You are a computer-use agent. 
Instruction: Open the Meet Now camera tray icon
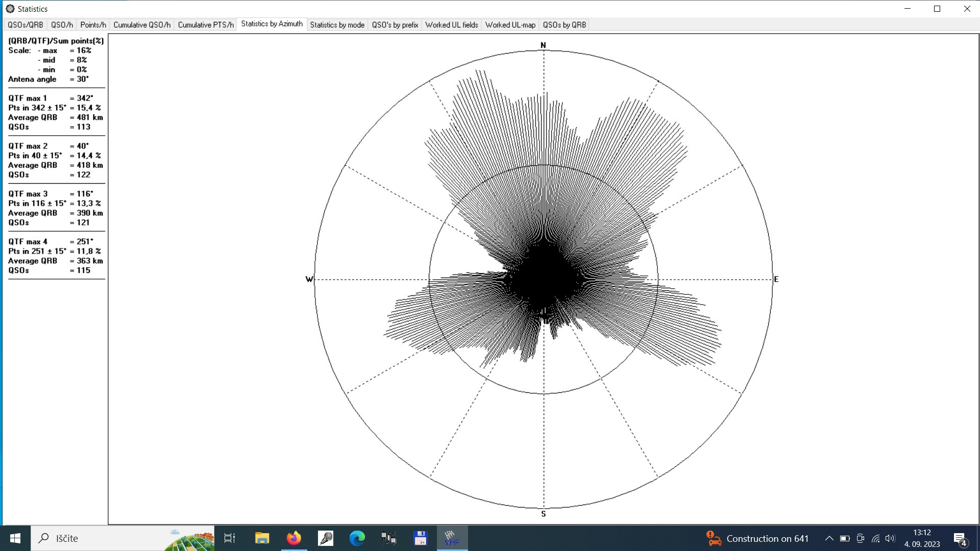[860, 538]
